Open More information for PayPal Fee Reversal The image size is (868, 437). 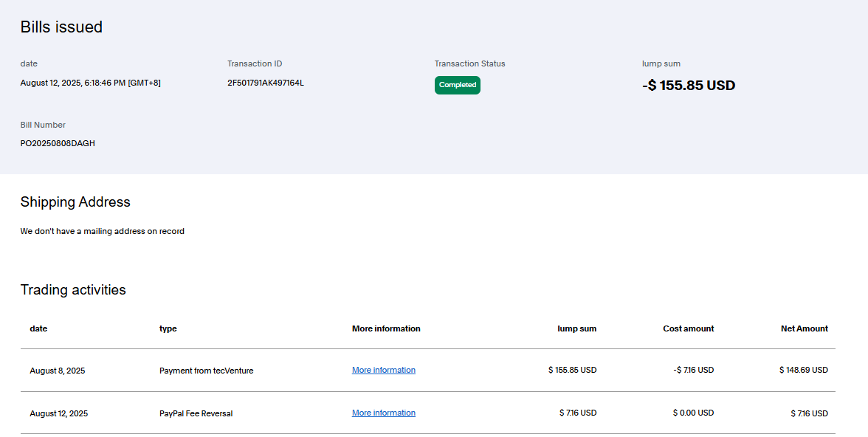383,413
